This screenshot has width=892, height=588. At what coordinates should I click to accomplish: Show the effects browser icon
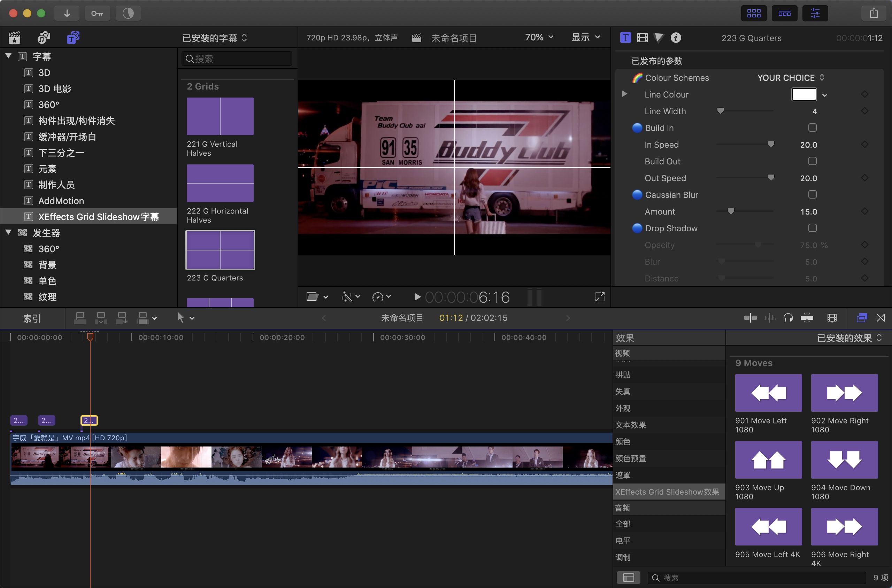pos(862,318)
